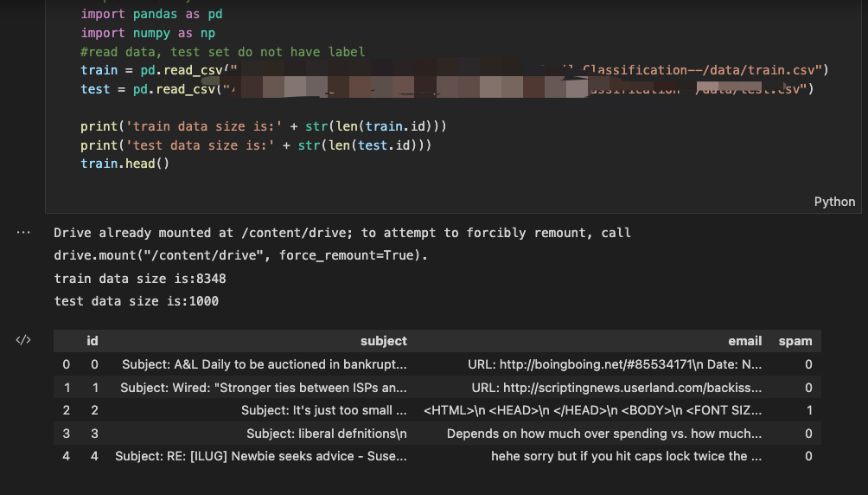Click the subject column header
This screenshot has height=495, width=868.
point(384,341)
